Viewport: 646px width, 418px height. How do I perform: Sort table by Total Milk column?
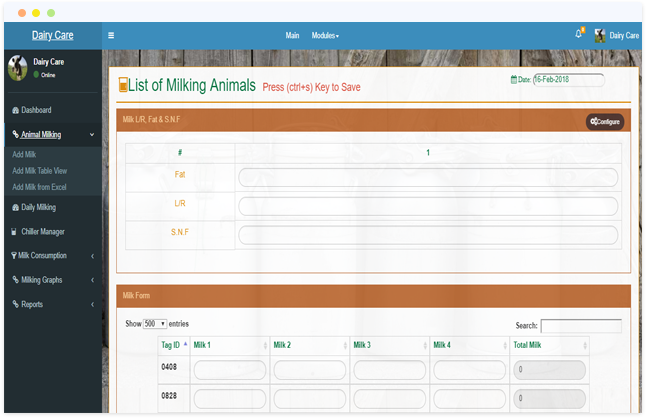pyautogui.click(x=549, y=345)
